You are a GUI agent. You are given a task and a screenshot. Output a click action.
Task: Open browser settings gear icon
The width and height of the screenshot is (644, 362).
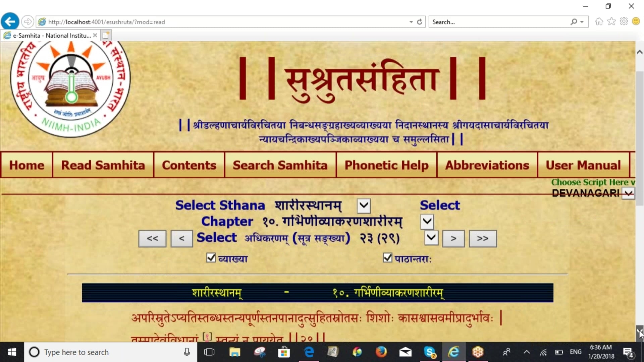click(x=624, y=22)
